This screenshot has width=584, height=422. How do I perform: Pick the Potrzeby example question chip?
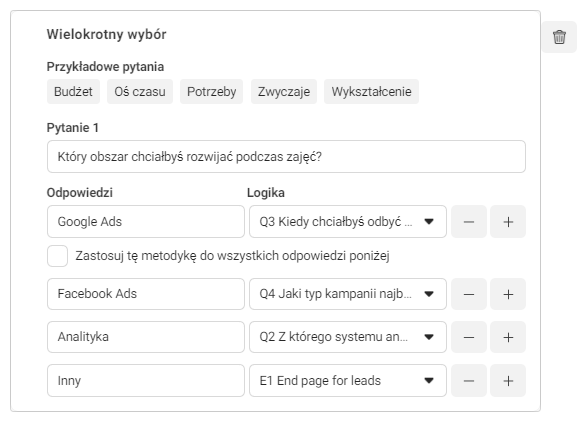coord(212,92)
